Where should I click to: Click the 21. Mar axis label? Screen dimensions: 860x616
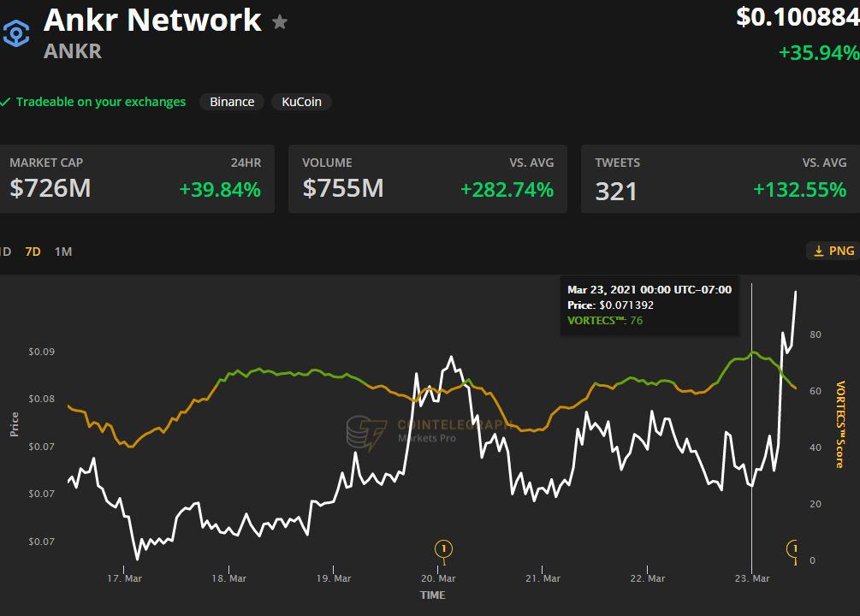point(543,578)
